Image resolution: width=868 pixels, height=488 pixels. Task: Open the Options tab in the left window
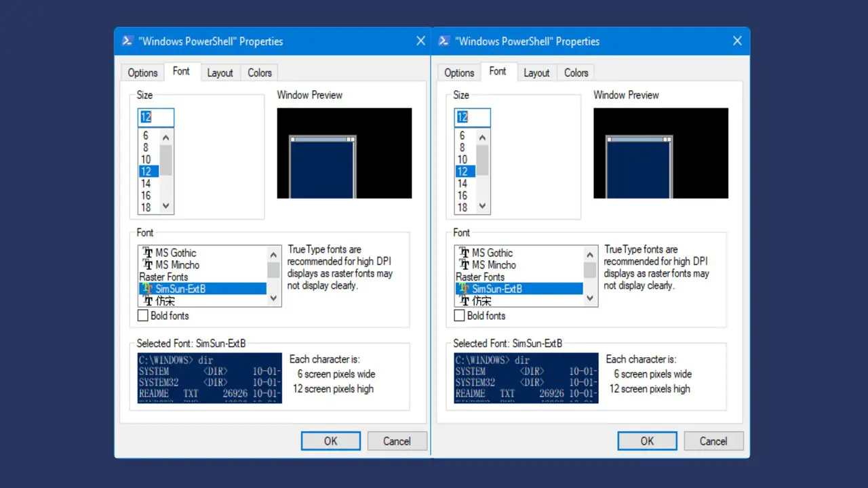tap(142, 73)
